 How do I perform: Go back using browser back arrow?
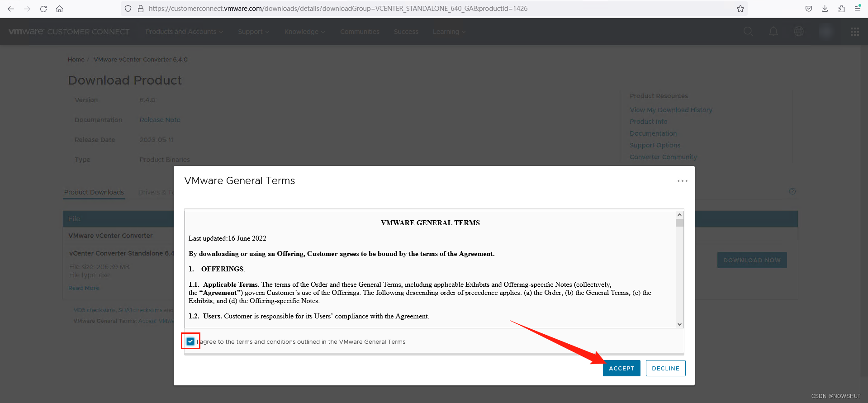point(11,9)
